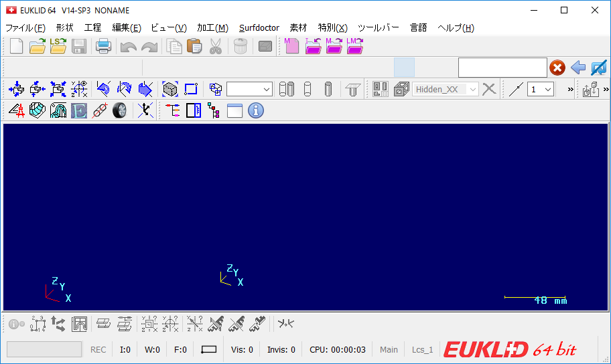This screenshot has width=611, height=364.
Task: Click the numbered points polygon icon
Action: coord(38,324)
